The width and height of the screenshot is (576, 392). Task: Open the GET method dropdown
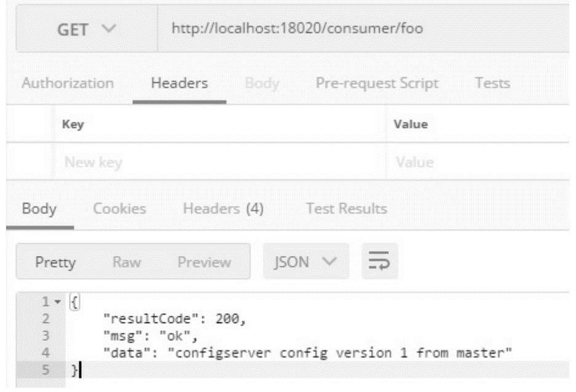(x=86, y=30)
